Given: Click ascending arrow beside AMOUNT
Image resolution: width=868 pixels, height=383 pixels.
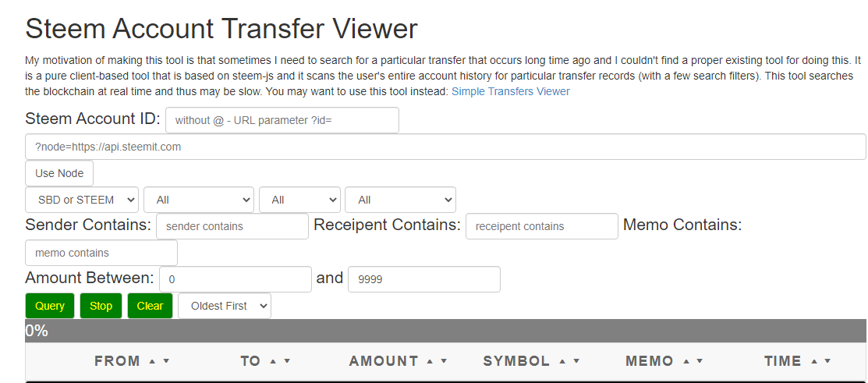Looking at the screenshot, I should coord(430,361).
